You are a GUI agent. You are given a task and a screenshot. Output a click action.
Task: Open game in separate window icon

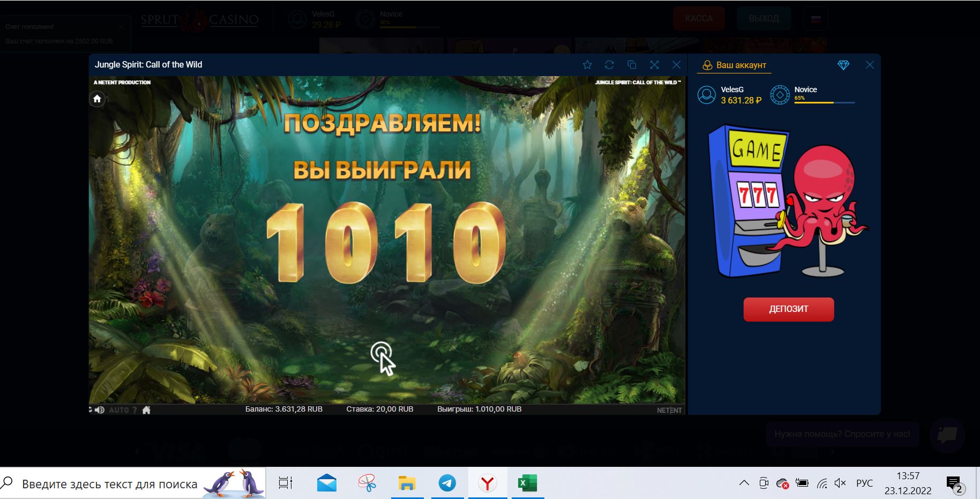click(632, 65)
